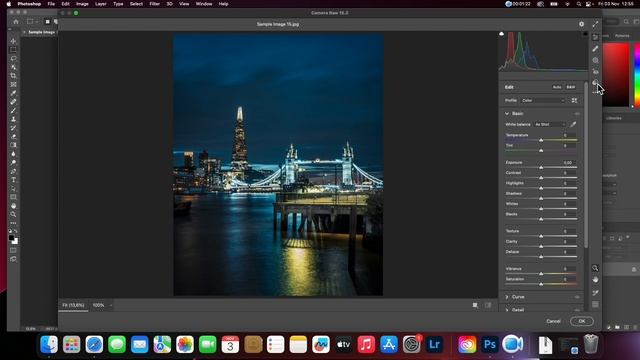The image size is (640, 360).
Task: Click the Cancel button
Action: coord(553,321)
